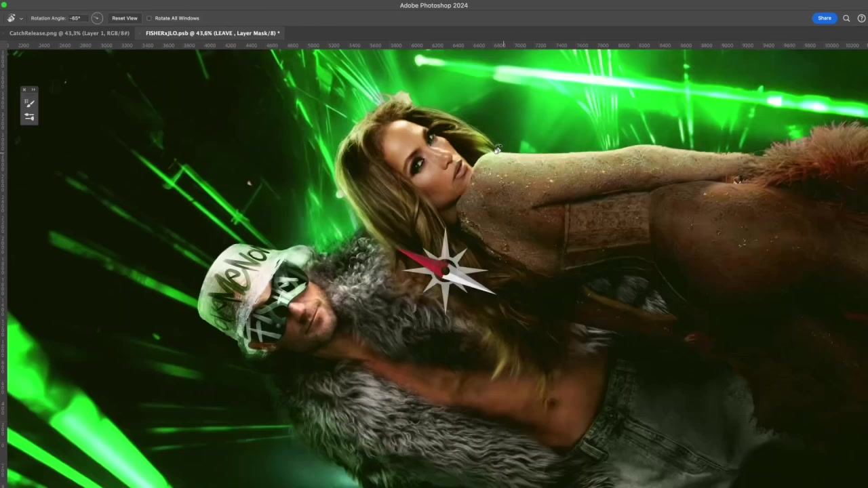The image size is (868, 488).
Task: Enable the Rotate All Windows checkbox
Action: click(x=149, y=18)
